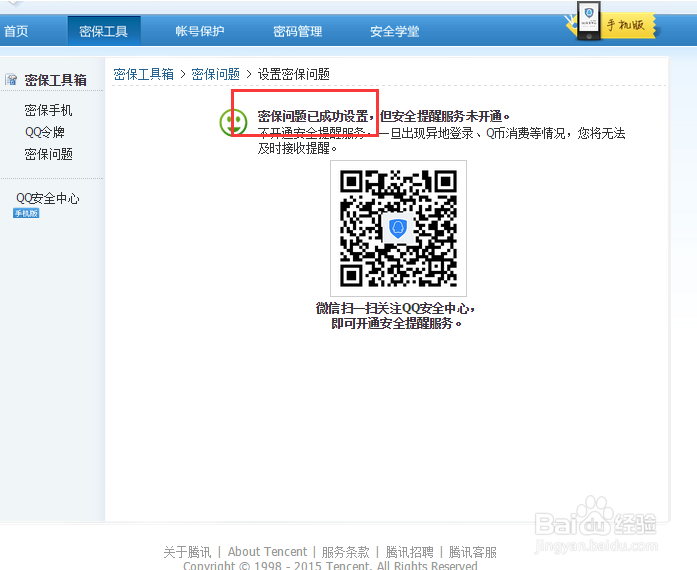Click the green smiley success icon
The image size is (697, 570).
pos(233,122)
